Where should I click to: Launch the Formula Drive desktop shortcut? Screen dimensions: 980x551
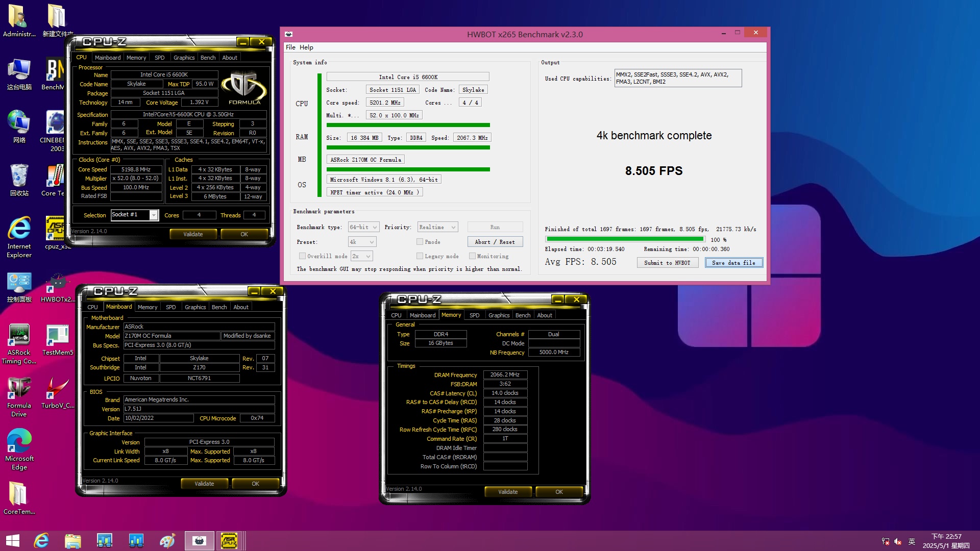click(19, 396)
